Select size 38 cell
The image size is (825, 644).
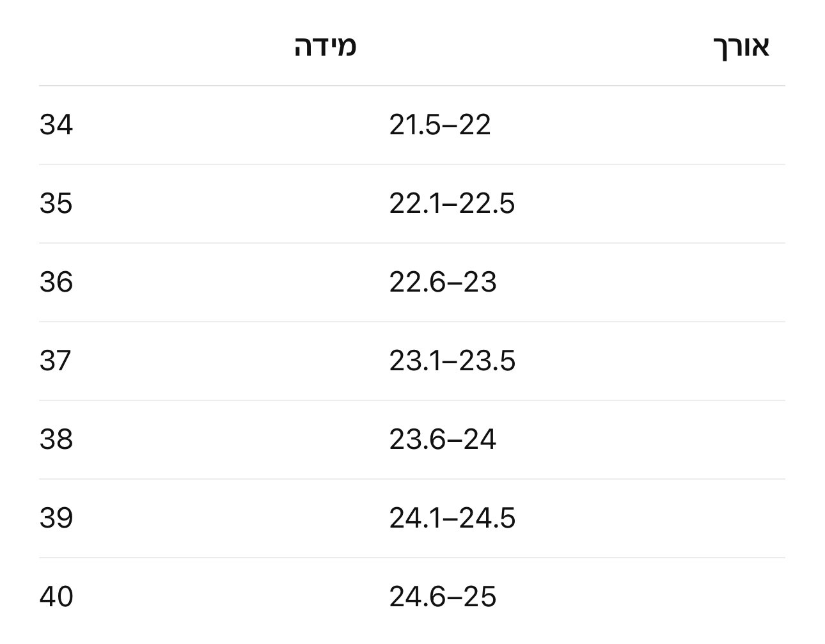[x=56, y=439]
